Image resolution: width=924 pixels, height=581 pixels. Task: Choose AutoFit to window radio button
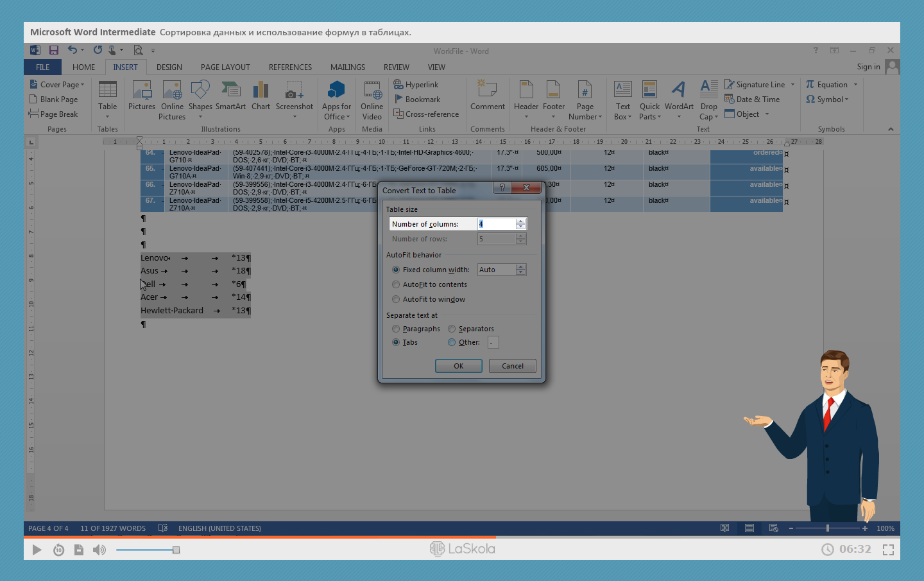click(x=396, y=299)
